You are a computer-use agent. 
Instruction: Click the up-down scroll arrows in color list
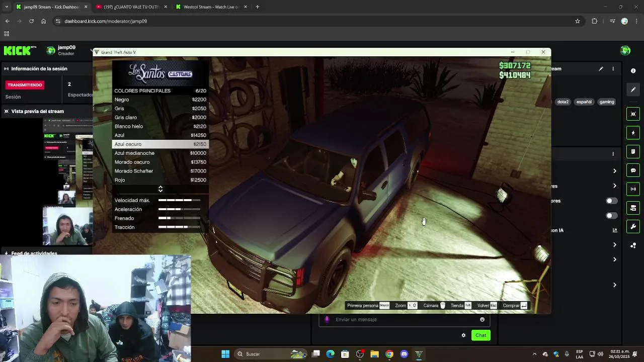[x=160, y=189]
